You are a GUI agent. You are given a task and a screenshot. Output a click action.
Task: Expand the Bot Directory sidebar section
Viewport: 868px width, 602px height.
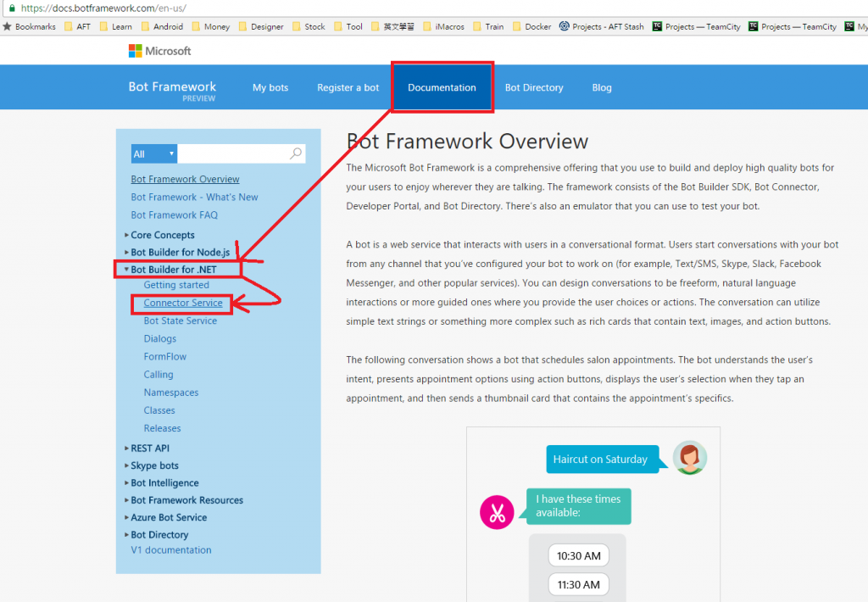click(x=156, y=534)
